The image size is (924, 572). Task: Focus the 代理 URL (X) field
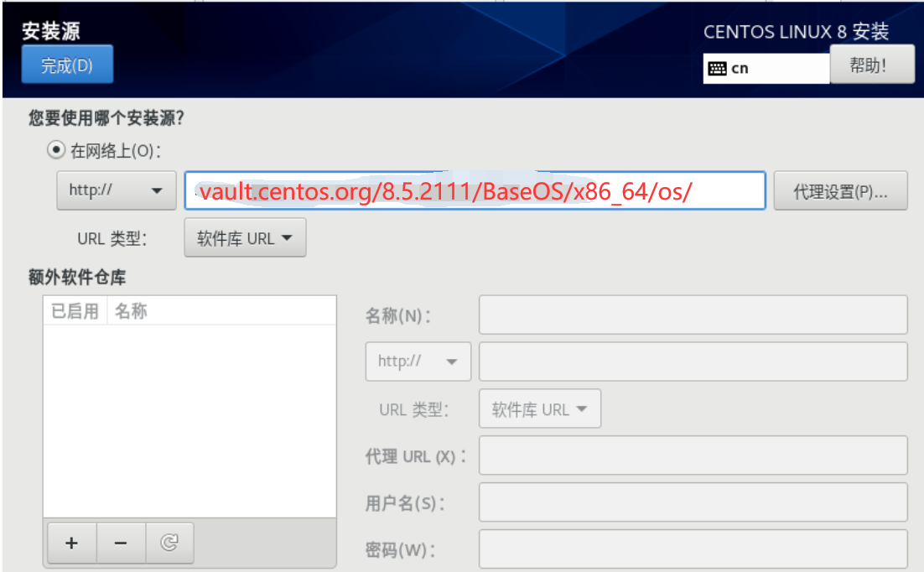[x=693, y=455]
